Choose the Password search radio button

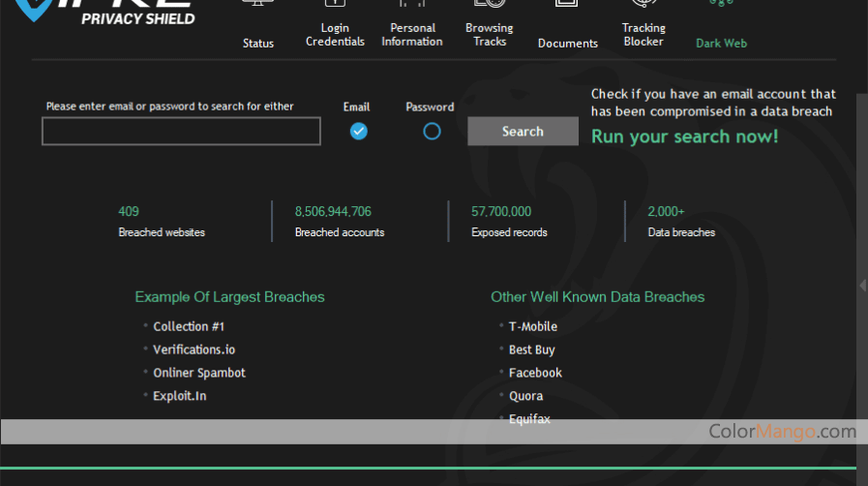(432, 131)
